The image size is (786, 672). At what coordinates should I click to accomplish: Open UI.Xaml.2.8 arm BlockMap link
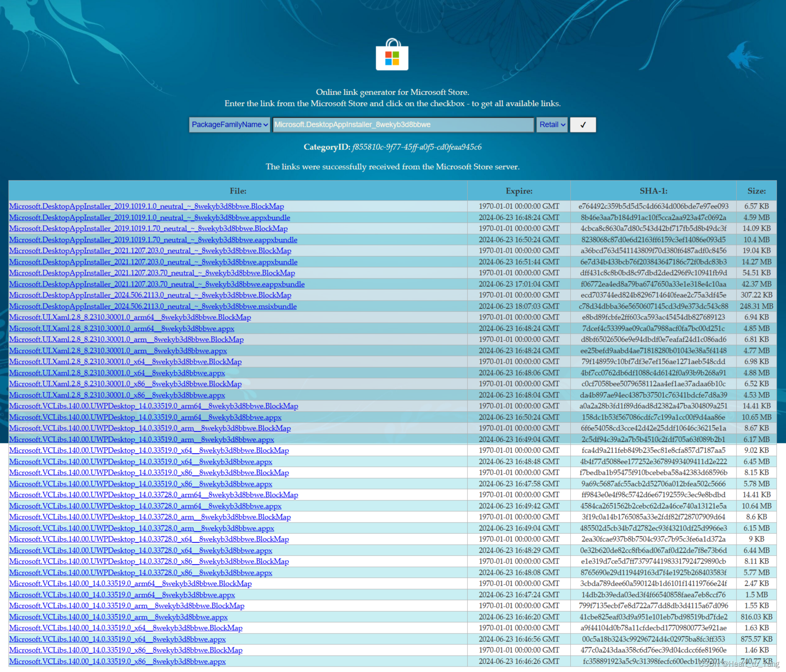click(127, 340)
